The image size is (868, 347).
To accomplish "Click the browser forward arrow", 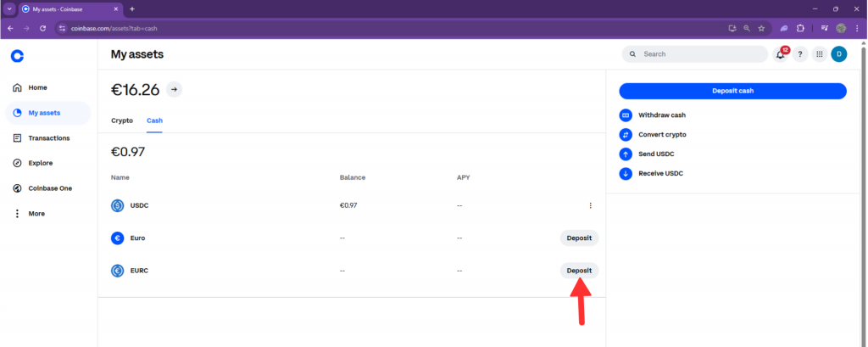I will click(26, 28).
